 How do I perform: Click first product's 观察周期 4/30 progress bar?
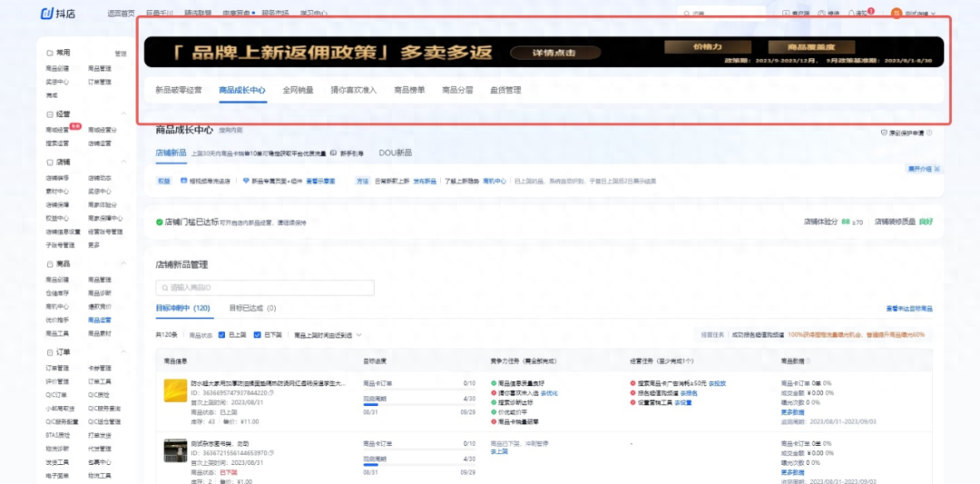pyautogui.click(x=418, y=405)
